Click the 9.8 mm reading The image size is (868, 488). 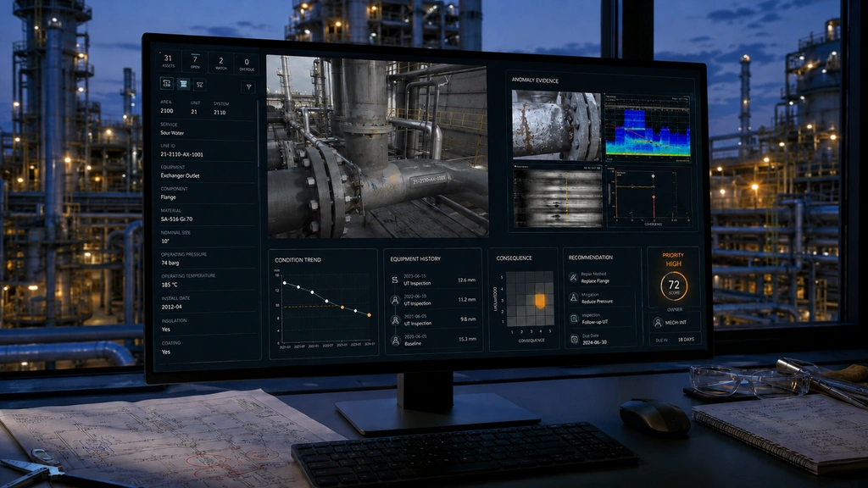point(468,319)
